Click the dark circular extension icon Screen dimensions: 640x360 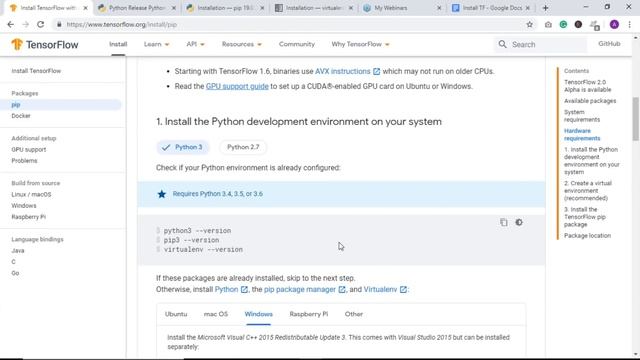[578, 24]
